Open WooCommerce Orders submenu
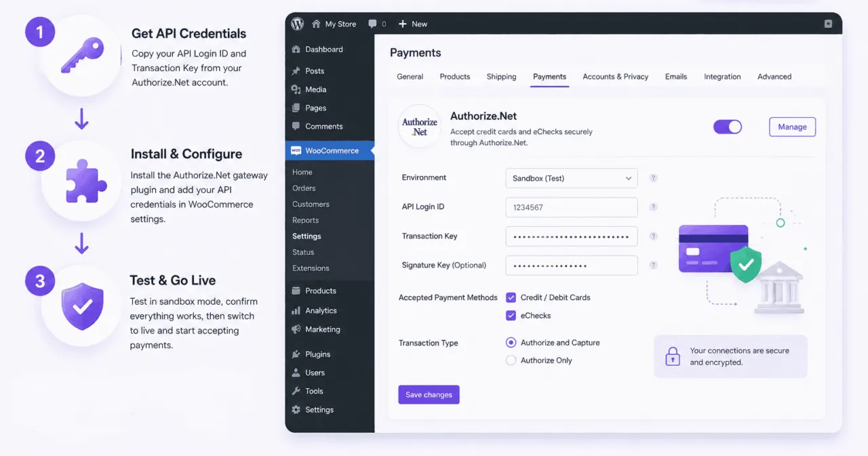Viewport: 868px width, 456px height. pos(304,188)
